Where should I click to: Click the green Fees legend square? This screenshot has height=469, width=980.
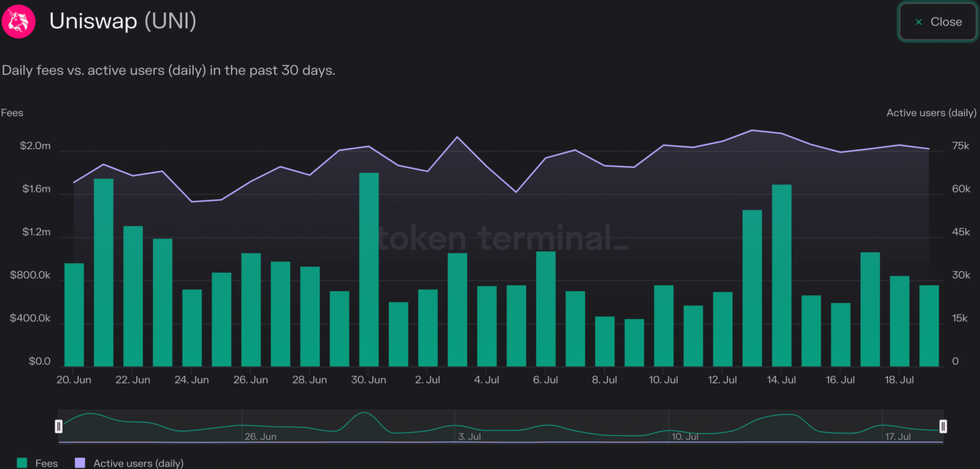(x=22, y=463)
